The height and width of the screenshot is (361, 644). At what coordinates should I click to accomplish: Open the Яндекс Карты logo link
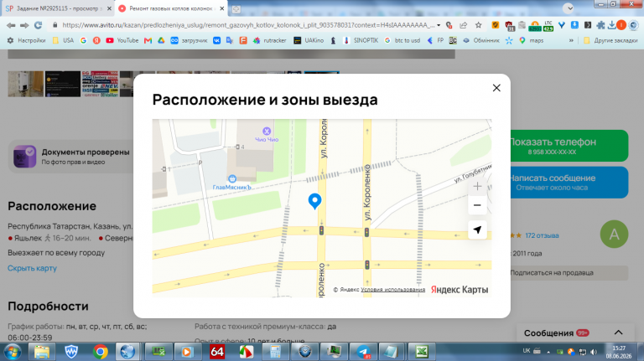tap(460, 290)
